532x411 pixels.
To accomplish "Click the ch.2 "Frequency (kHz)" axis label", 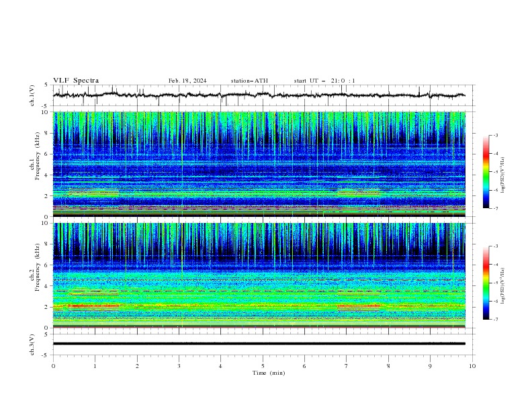I will point(38,267).
